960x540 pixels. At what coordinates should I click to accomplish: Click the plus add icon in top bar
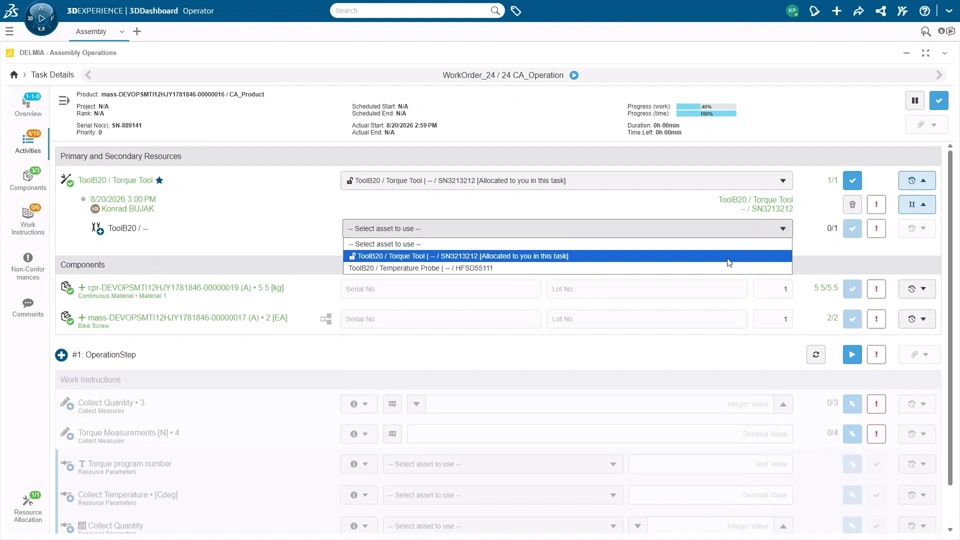[836, 11]
